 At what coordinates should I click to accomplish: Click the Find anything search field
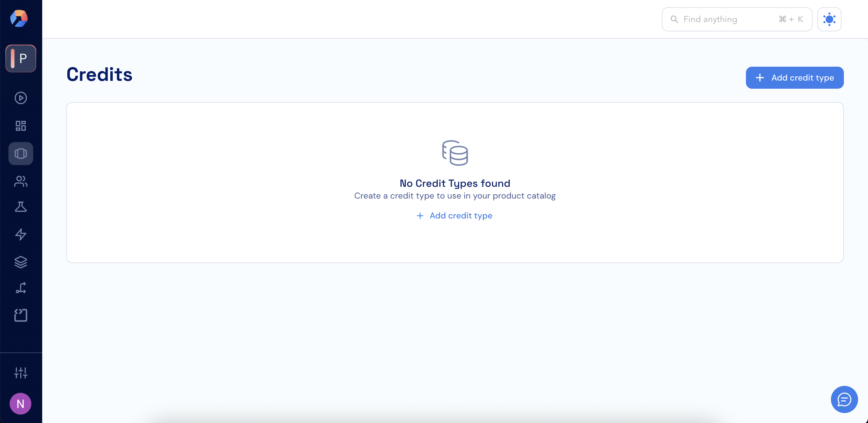pos(728,19)
